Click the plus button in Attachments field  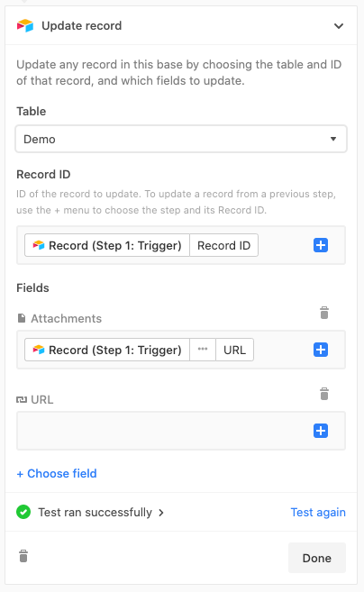pos(321,350)
